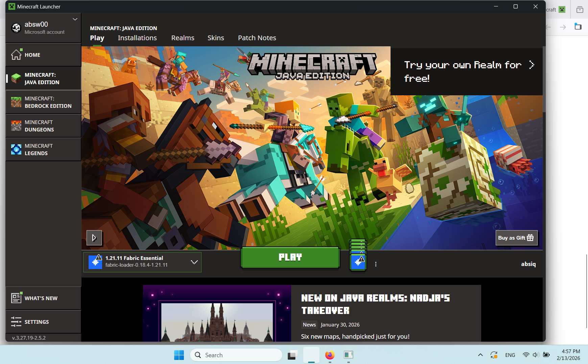The image size is (588, 364).
Task: Click the Windows taskbar Search field
Action: tap(237, 355)
